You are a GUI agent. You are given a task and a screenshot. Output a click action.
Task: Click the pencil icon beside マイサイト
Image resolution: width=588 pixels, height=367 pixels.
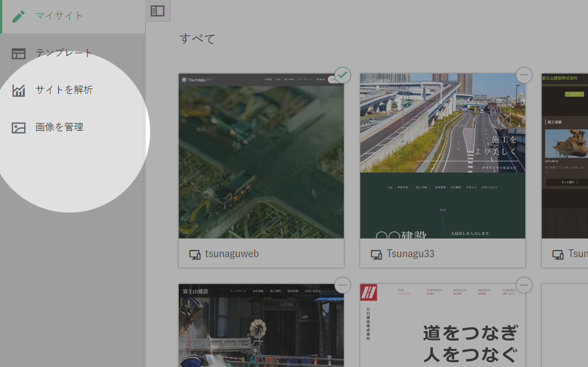tap(19, 16)
